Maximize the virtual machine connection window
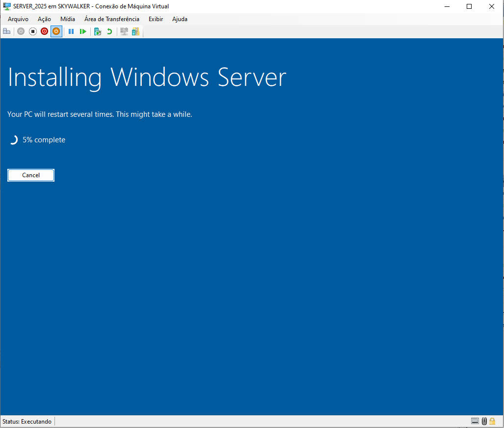 [469, 6]
